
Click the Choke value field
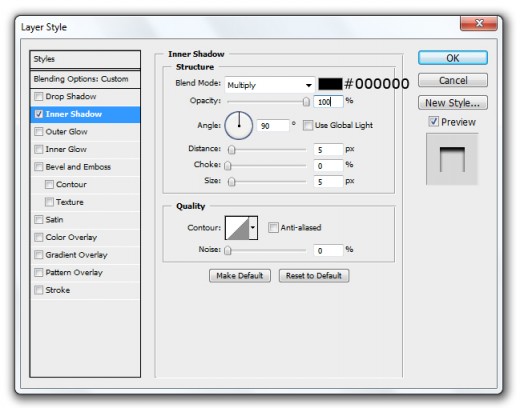(x=328, y=166)
